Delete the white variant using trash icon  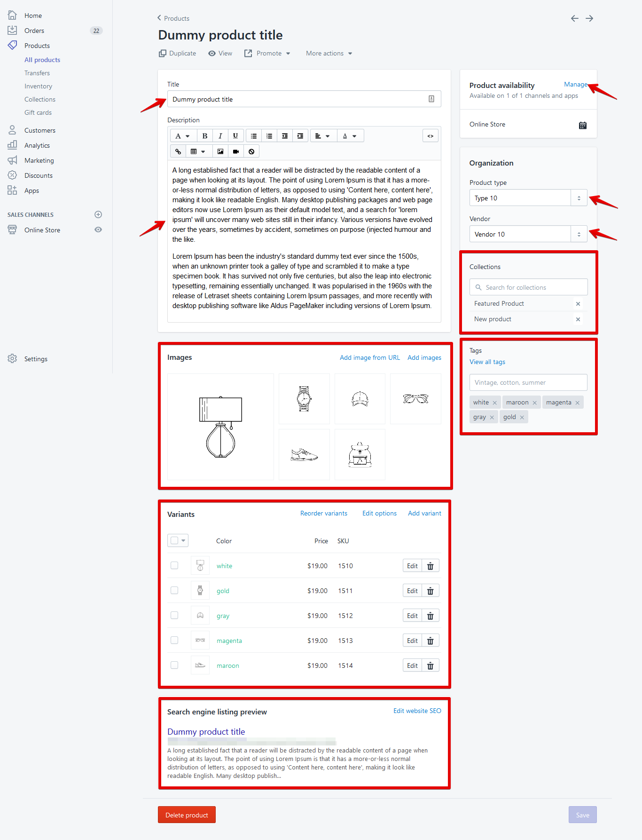(430, 566)
